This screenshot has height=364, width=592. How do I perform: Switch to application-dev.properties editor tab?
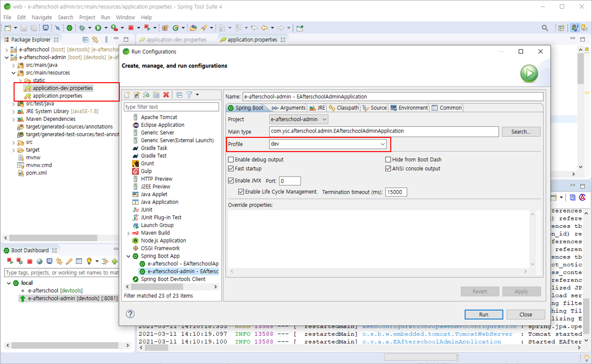coord(174,39)
